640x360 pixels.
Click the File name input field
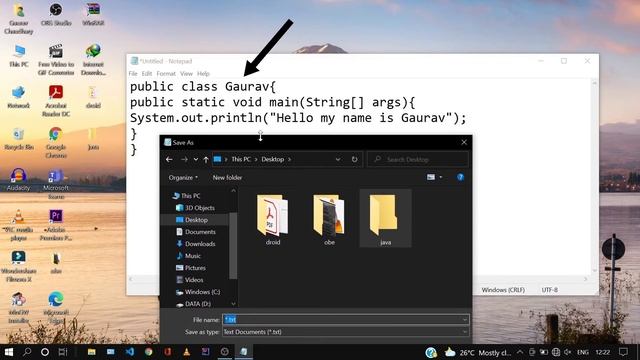point(342,320)
